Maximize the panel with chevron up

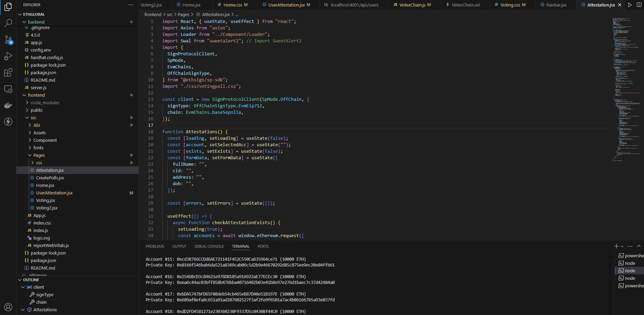tap(639, 246)
